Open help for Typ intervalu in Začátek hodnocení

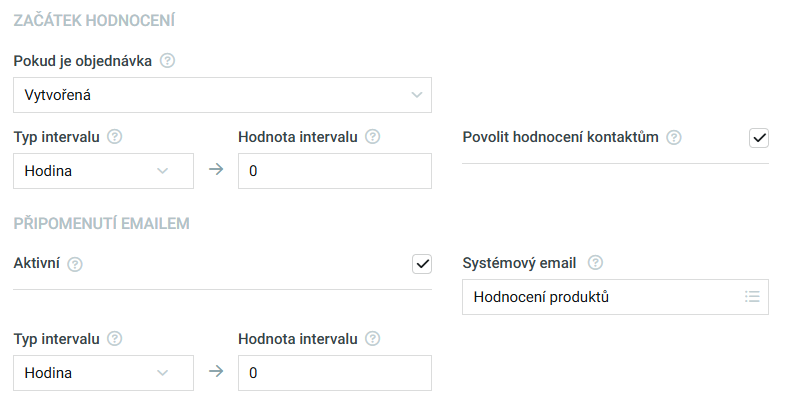click(115, 137)
